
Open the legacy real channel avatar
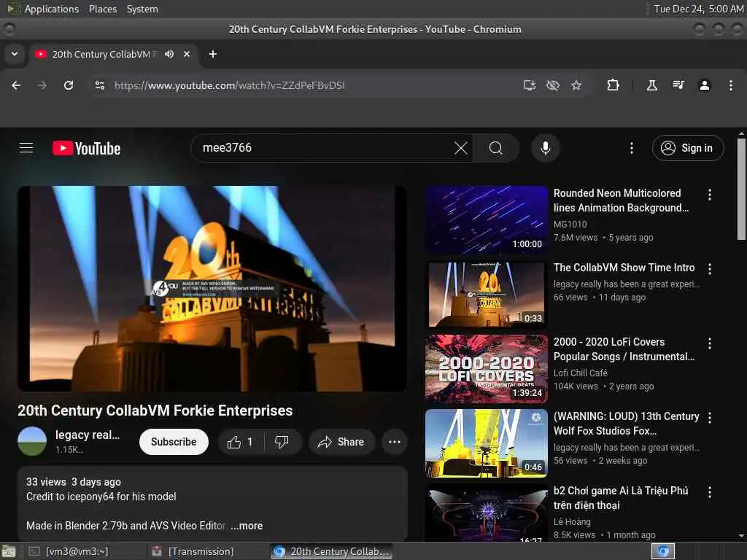32,441
